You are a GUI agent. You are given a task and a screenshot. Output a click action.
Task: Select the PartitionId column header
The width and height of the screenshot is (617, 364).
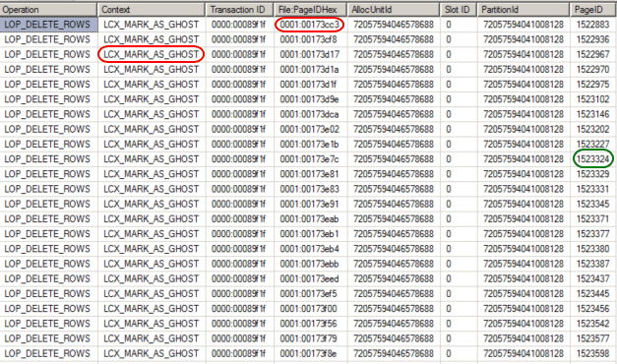[524, 10]
